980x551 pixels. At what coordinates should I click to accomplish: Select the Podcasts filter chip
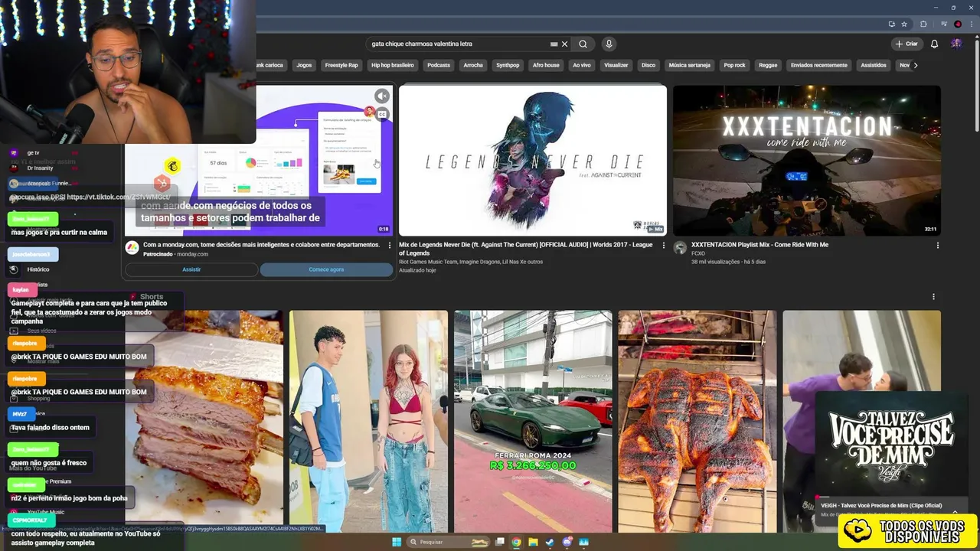pos(439,65)
